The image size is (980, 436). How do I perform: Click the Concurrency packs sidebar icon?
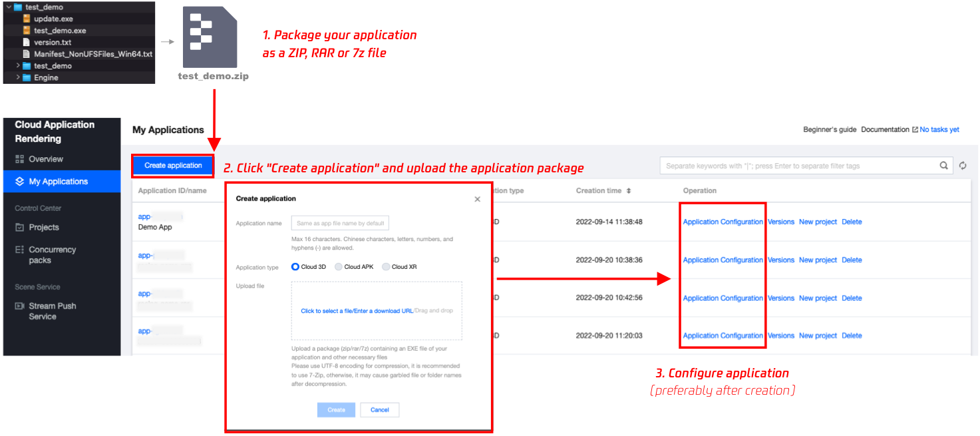19,250
